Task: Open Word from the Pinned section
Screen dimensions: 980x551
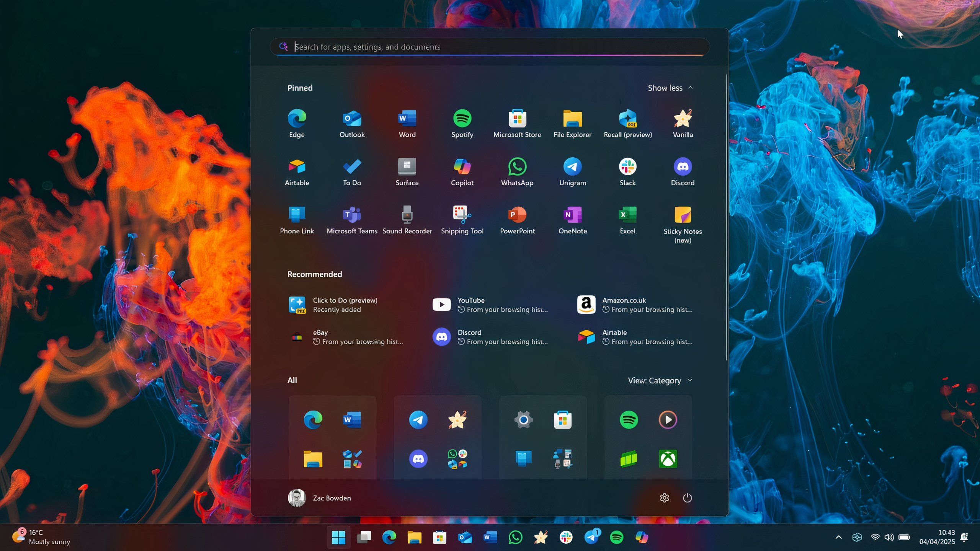Action: [x=407, y=123]
